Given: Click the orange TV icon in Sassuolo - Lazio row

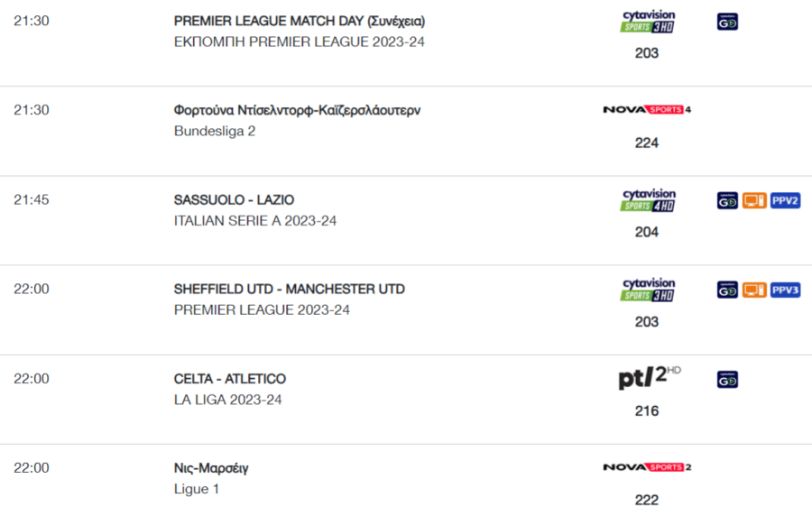Looking at the screenshot, I should pyautogui.click(x=754, y=200).
